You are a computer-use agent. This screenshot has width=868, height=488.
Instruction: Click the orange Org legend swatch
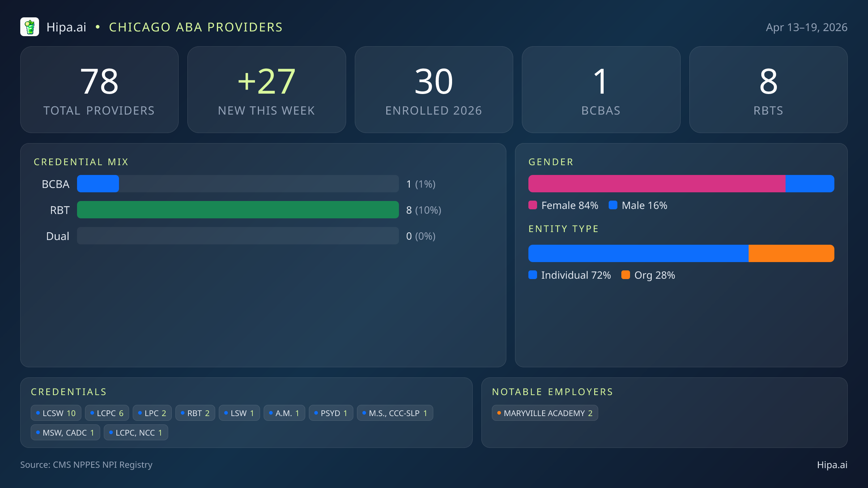pos(626,275)
